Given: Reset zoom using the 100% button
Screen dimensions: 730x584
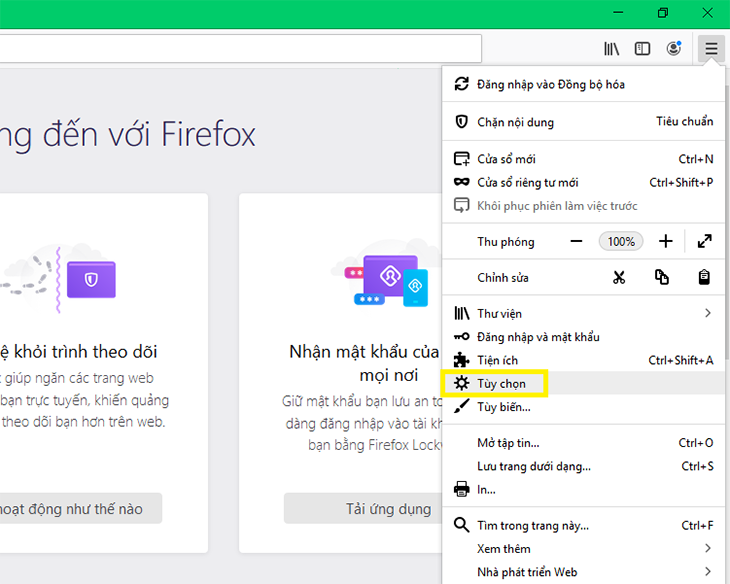Looking at the screenshot, I should point(621,241).
